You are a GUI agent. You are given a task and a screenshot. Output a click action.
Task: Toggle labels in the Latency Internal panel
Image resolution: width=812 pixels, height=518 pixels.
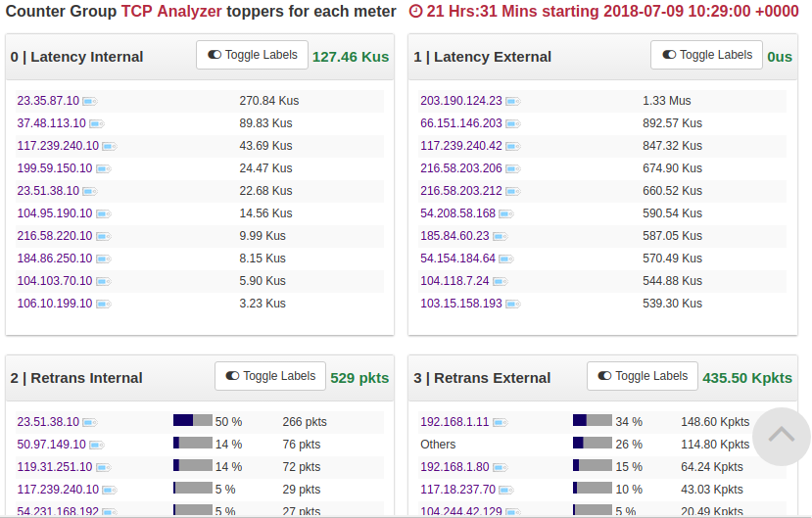tap(252, 55)
